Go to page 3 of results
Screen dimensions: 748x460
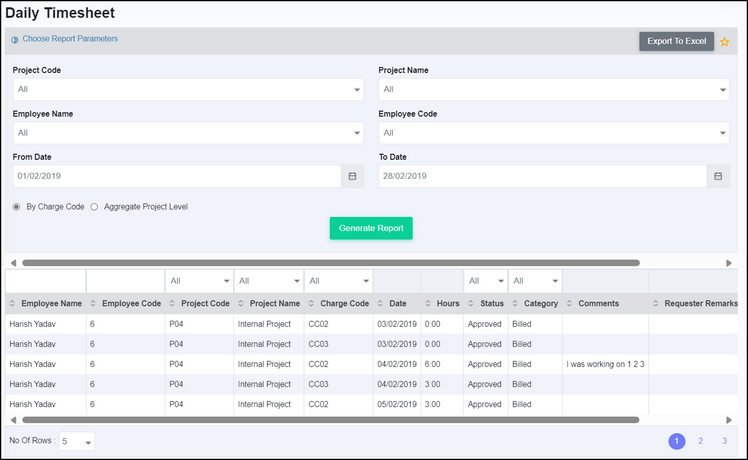coord(724,441)
